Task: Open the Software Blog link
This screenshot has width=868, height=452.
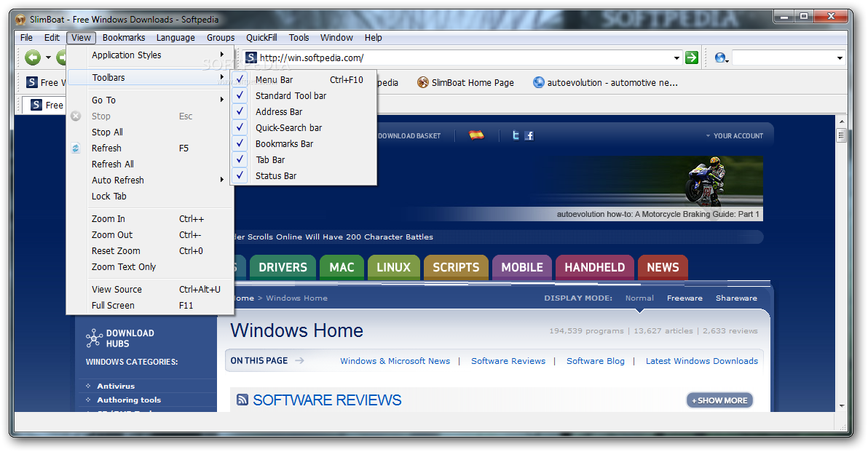Action: point(595,361)
